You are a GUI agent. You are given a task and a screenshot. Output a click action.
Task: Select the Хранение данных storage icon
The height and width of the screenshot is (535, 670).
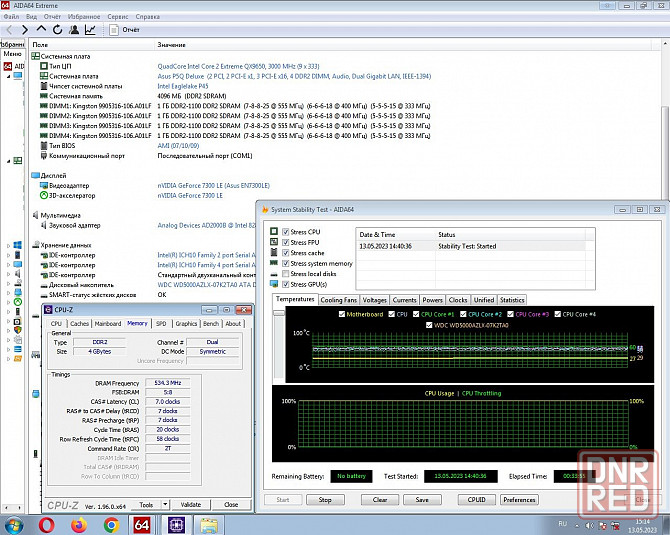point(35,245)
